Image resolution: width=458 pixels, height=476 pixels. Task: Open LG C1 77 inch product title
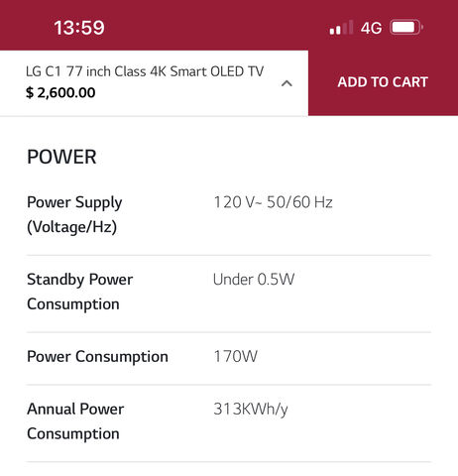tap(145, 71)
